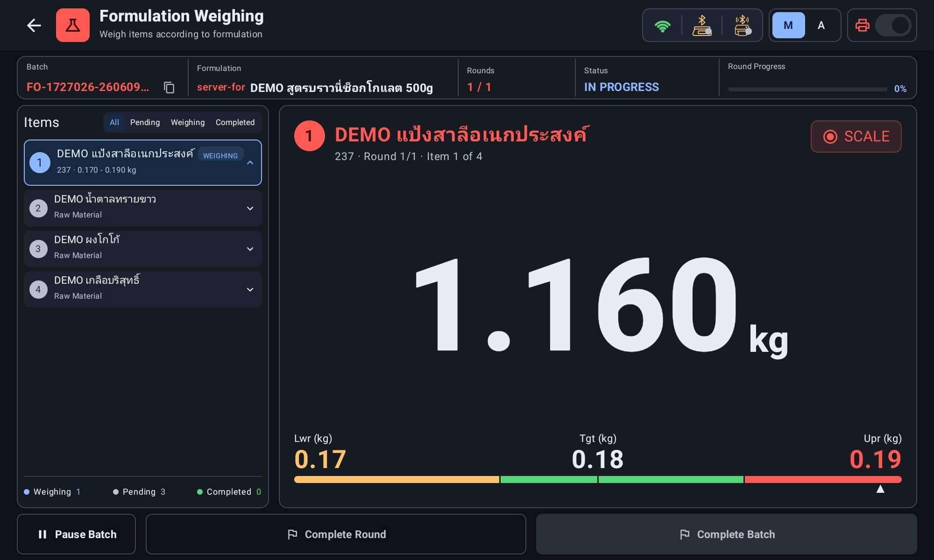Click the Round Progress bar
This screenshot has height=560, width=934.
click(807, 89)
